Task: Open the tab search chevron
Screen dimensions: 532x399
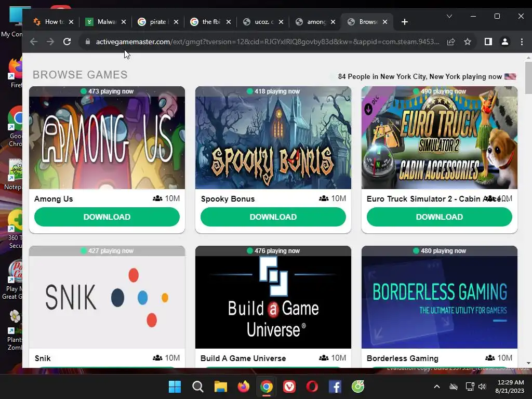Action: (x=449, y=16)
